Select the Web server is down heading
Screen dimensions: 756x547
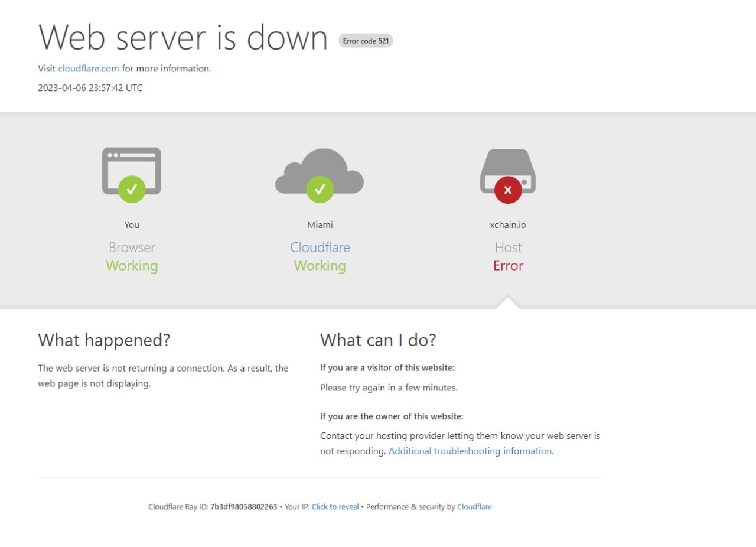point(183,37)
